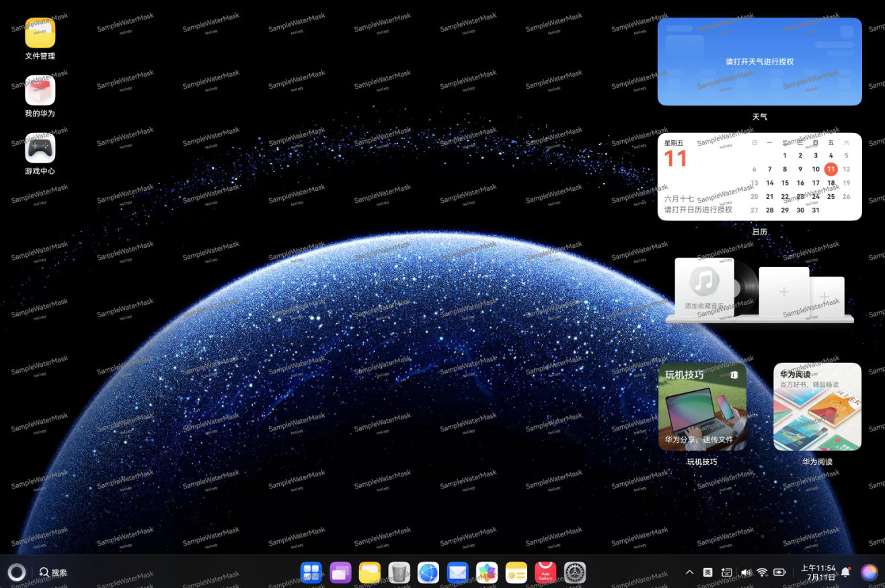Open the Wi-Fi icon in the tray
This screenshot has width=885, height=588.
(762, 573)
